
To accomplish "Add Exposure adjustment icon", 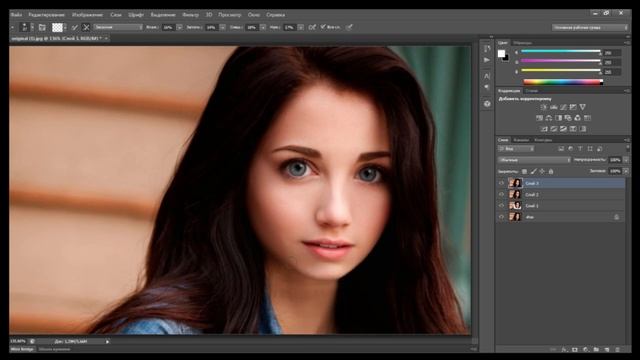I will coord(573,107).
